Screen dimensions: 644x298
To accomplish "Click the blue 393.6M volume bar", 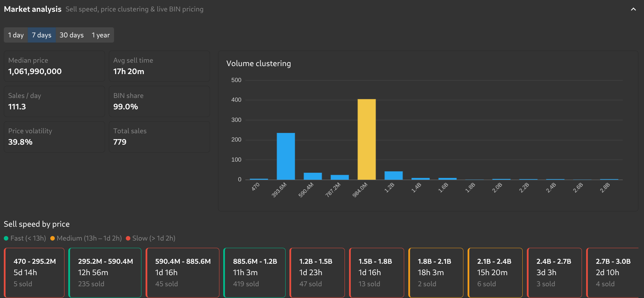I will [286, 156].
